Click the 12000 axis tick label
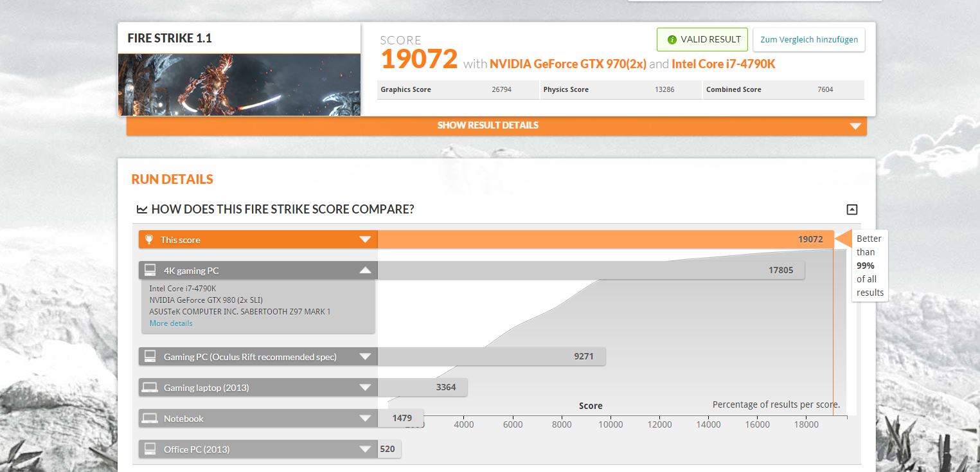 (x=659, y=424)
